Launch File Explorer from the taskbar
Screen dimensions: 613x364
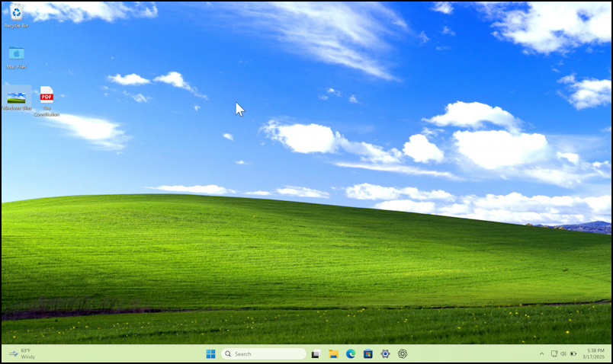333,354
